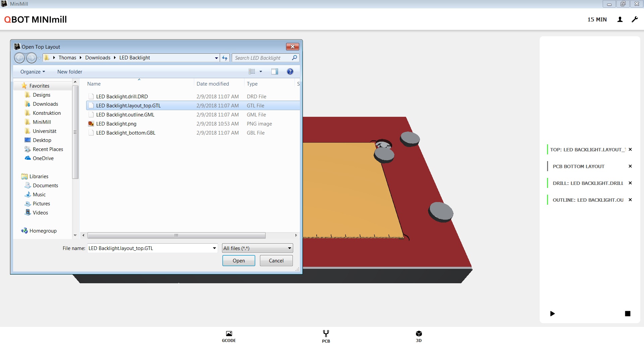Change the file view icon
Image resolution: width=644 pixels, height=345 pixels.
tap(252, 71)
